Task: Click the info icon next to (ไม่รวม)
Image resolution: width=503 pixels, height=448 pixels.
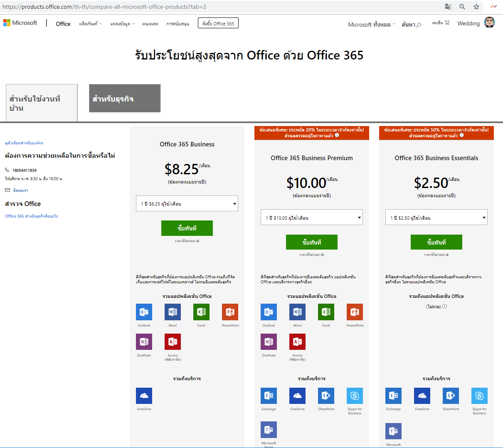Action: pyautogui.click(x=444, y=306)
